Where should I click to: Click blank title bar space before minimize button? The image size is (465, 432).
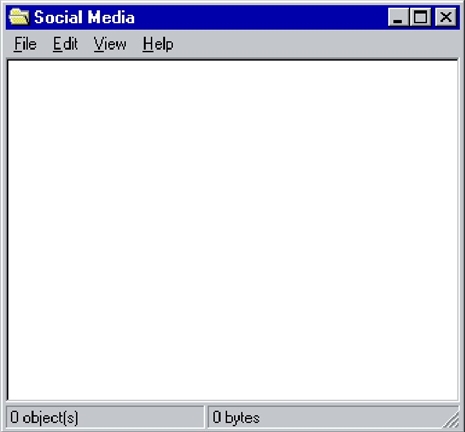260,17
